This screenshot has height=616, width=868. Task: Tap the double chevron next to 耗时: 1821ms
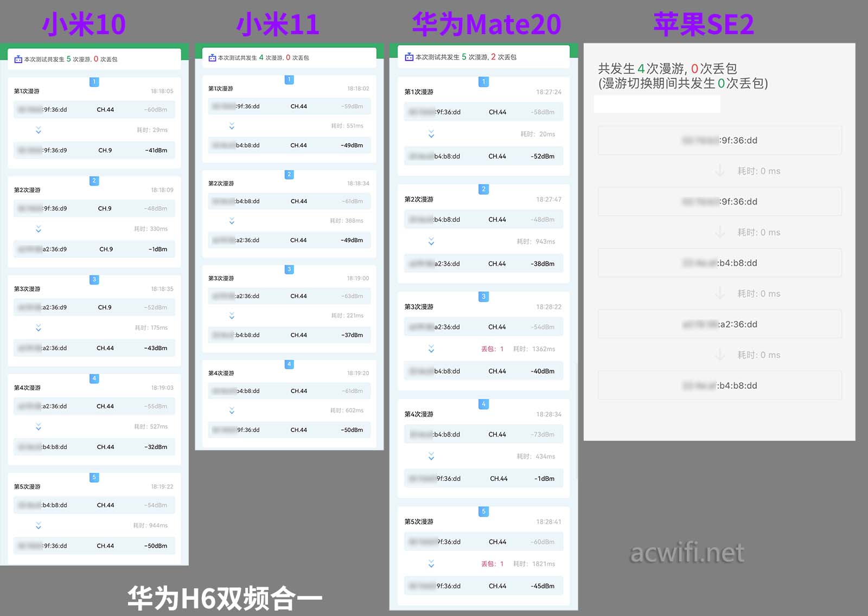click(431, 564)
